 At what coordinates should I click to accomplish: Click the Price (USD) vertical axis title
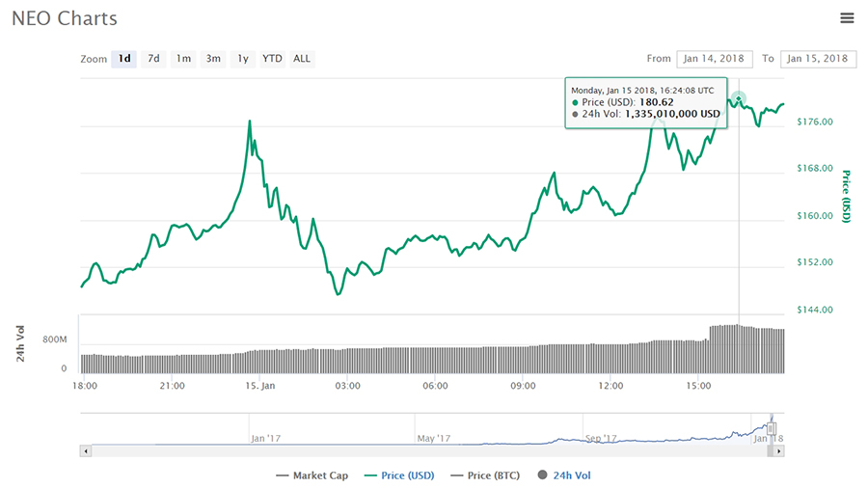click(x=846, y=197)
